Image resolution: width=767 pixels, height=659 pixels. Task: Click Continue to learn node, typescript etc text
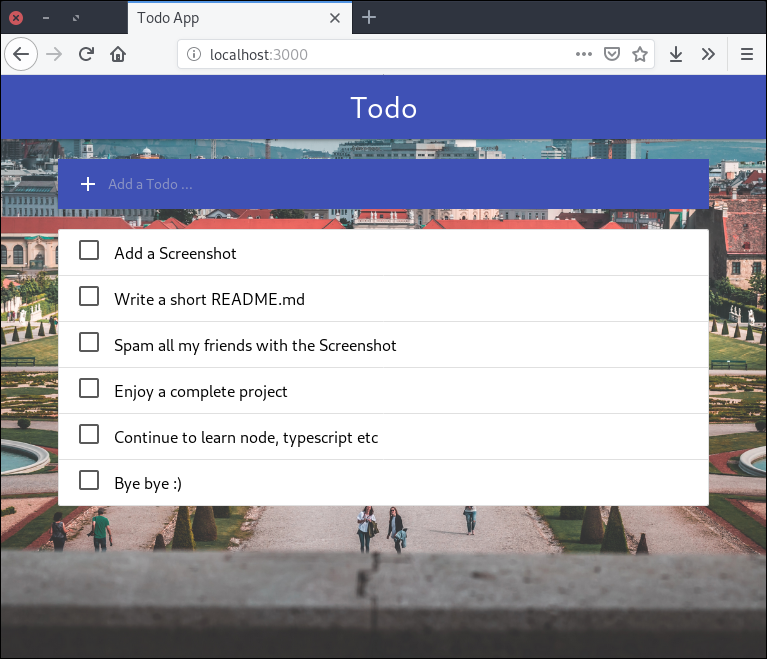(x=246, y=437)
